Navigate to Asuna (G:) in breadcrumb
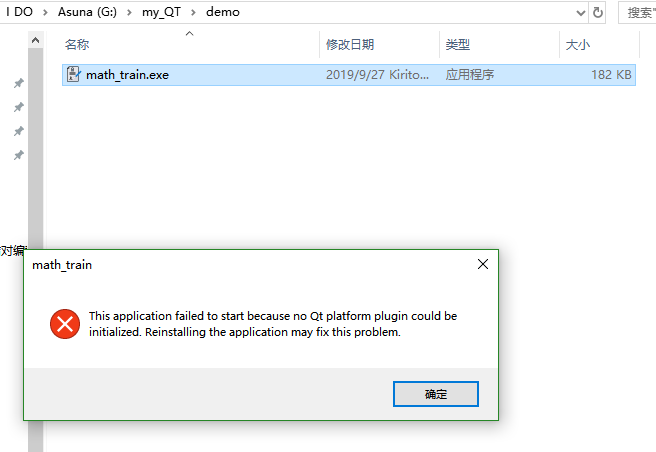 pos(87,12)
